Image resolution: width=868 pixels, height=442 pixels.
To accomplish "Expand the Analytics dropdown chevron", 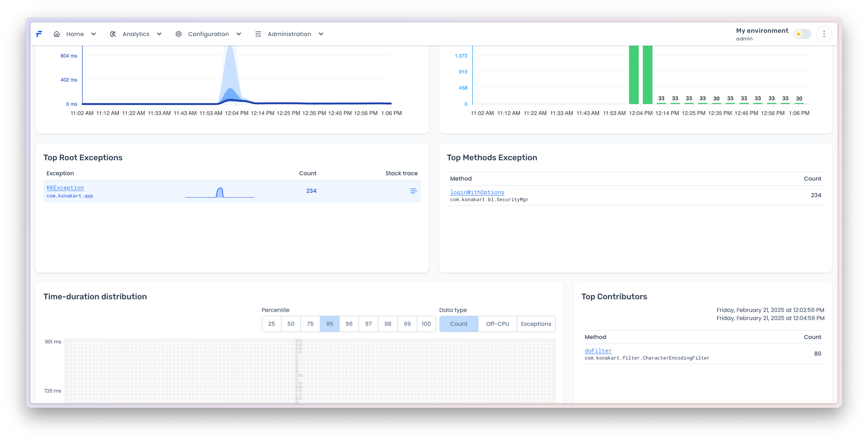I will 159,34.
